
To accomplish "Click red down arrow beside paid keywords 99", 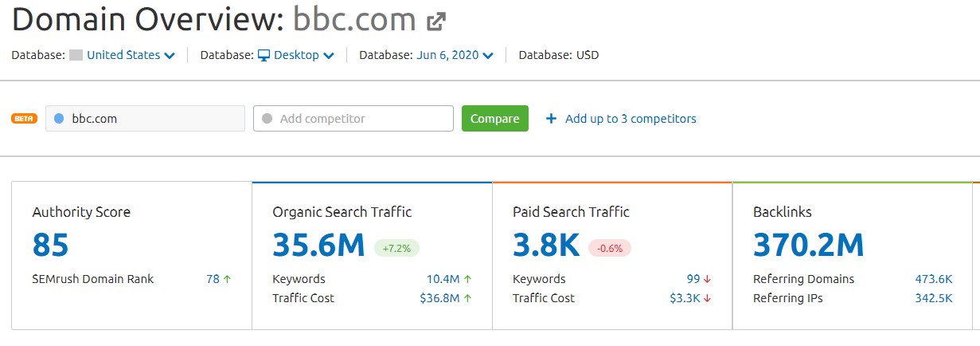I will (707, 279).
